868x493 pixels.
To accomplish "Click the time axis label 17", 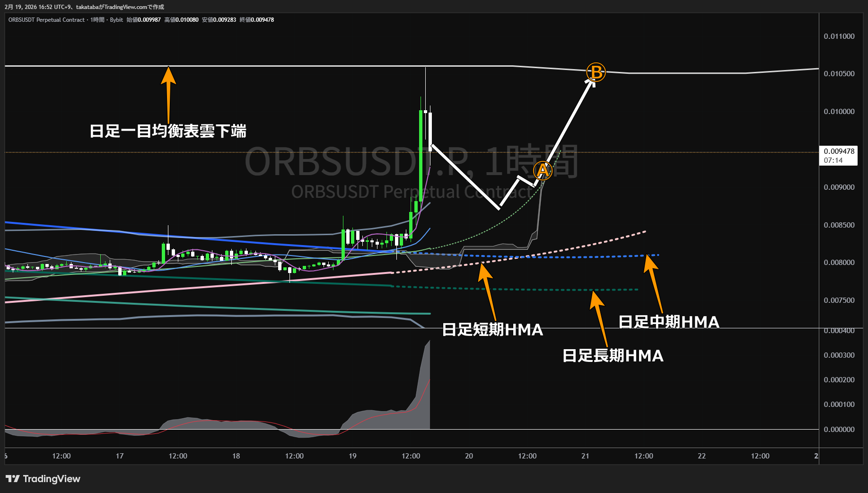I will click(x=120, y=456).
